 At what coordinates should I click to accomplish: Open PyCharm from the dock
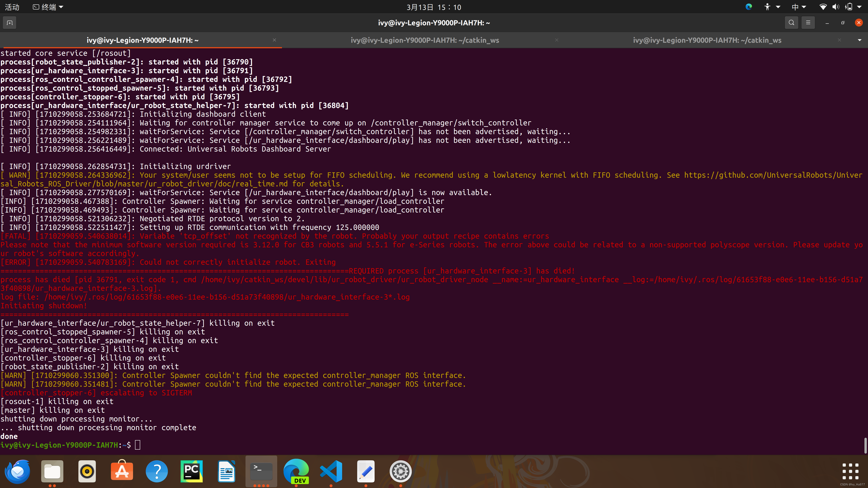(x=191, y=471)
